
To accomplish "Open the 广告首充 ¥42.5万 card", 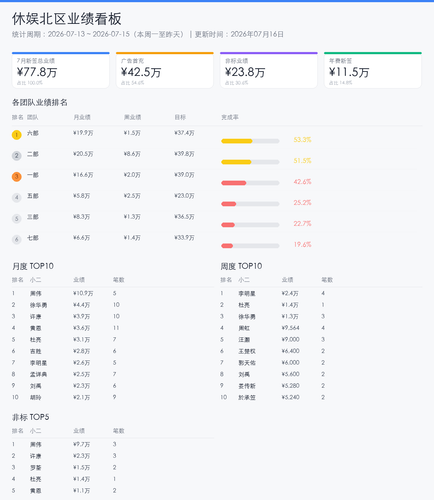I will click(x=165, y=70).
